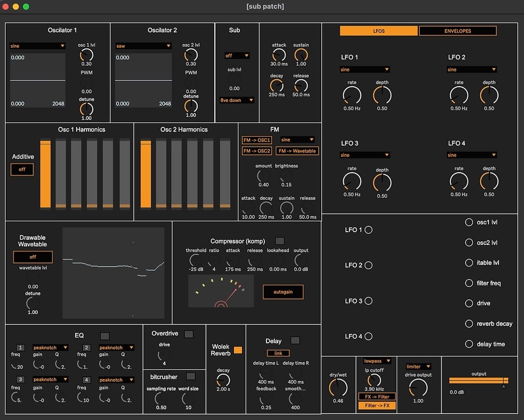Click the osc 2 lvl dial
The height and width of the screenshot is (420, 524).
coord(191,55)
